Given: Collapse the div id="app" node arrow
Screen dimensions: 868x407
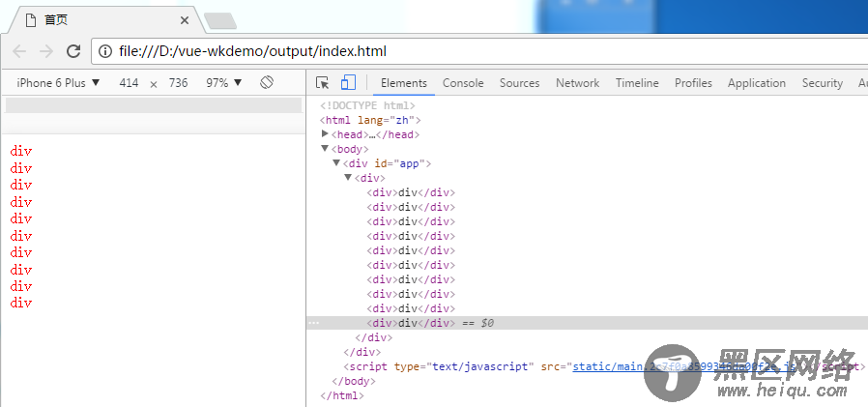Looking at the screenshot, I should tap(336, 162).
